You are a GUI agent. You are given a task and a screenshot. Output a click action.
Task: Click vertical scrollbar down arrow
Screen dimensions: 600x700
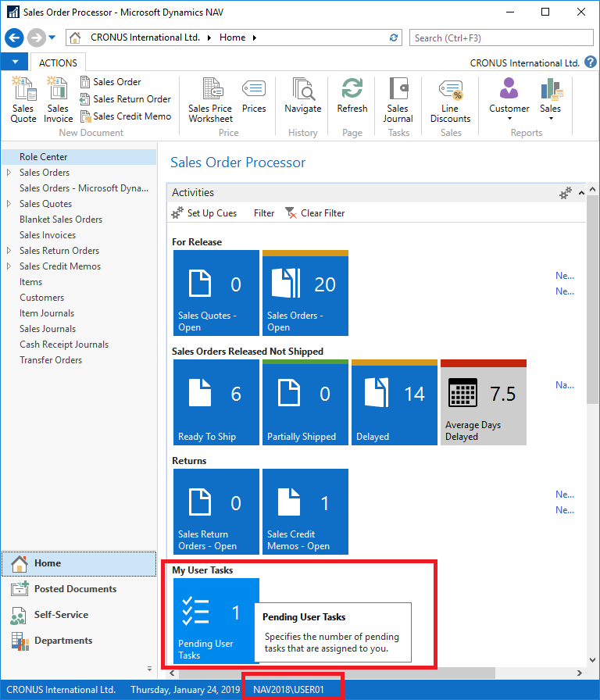pos(592,660)
